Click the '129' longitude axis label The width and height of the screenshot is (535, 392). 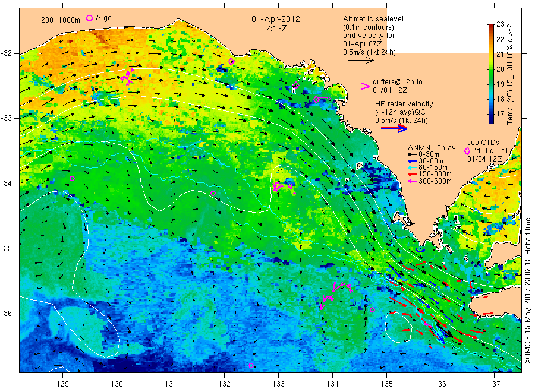tap(63, 384)
